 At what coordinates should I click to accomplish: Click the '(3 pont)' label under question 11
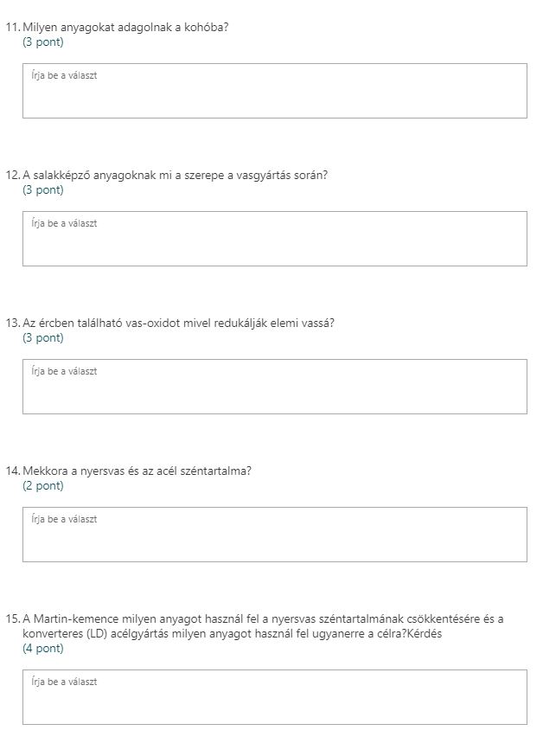43,42
